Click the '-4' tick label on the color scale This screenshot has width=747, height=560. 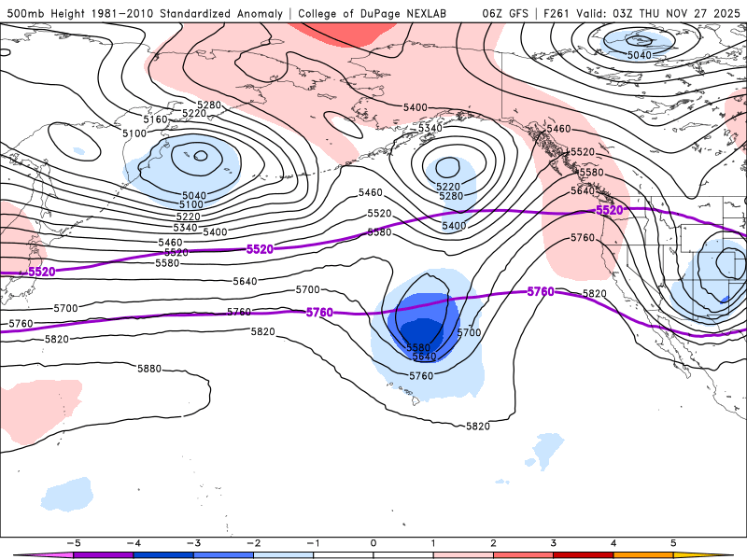pos(134,543)
